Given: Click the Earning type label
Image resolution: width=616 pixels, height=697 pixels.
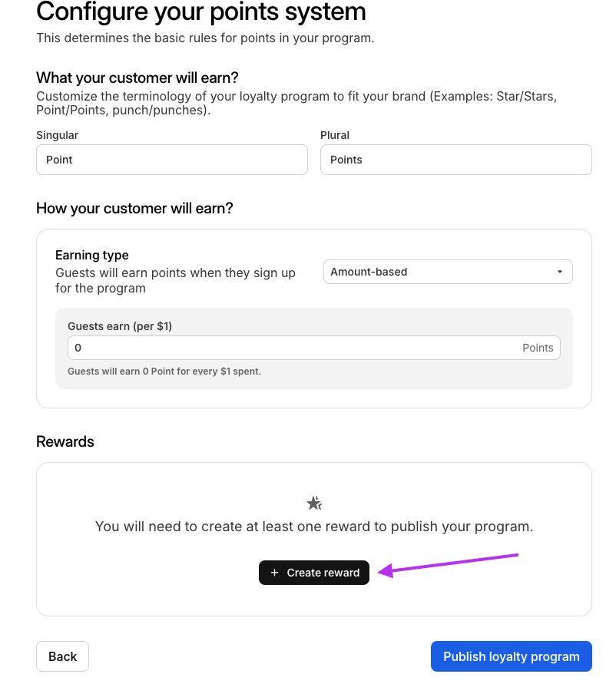Looking at the screenshot, I should pos(92,255).
